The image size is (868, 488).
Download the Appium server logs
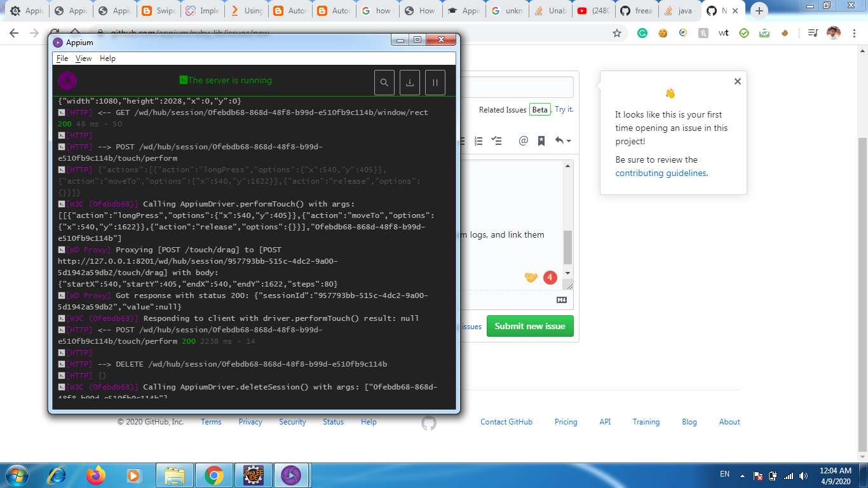[409, 82]
